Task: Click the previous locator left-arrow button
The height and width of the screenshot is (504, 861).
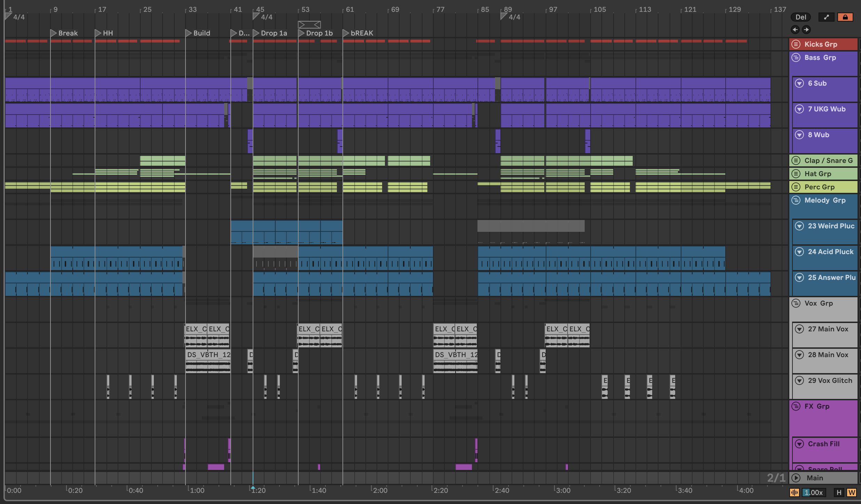Action: (795, 30)
